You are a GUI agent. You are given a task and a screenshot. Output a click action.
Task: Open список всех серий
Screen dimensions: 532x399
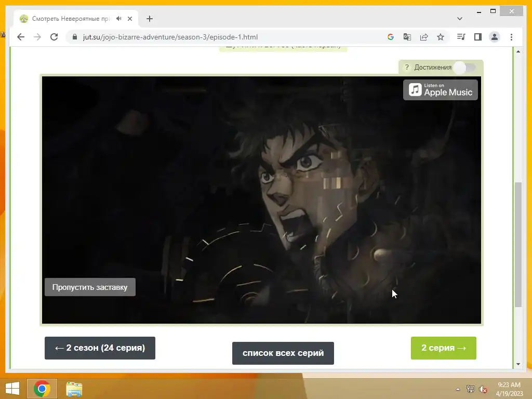[x=283, y=353]
